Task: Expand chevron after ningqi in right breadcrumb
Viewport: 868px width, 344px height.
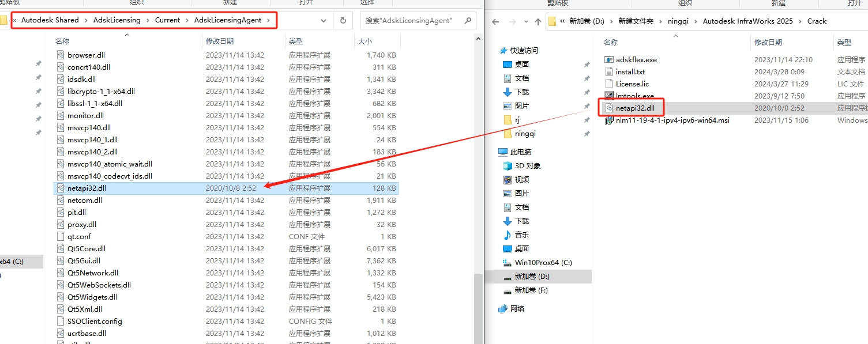Action: pyautogui.click(x=696, y=21)
